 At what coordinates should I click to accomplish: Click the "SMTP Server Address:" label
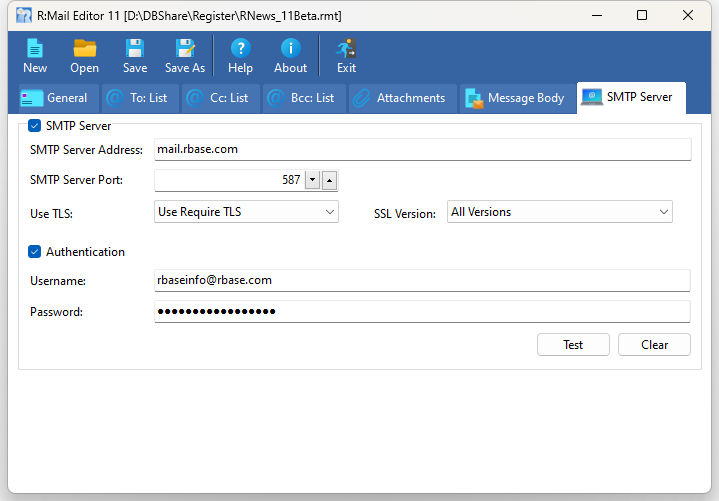(86, 150)
